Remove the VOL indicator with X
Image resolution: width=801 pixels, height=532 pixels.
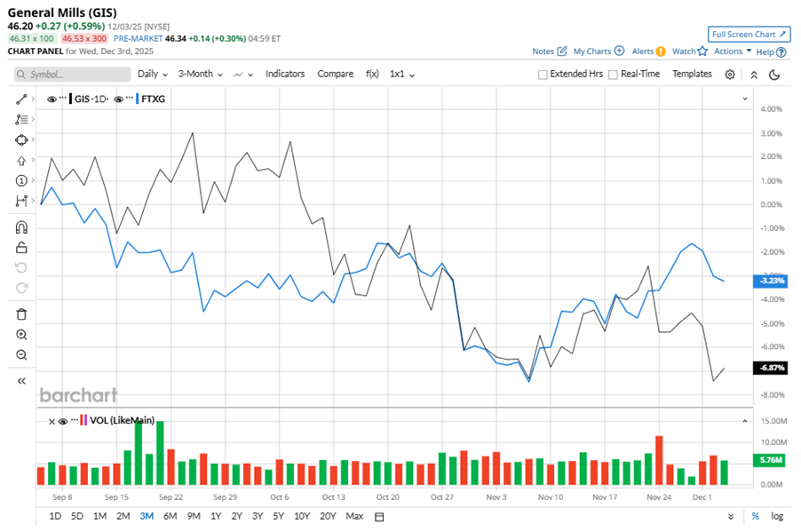click(52, 422)
